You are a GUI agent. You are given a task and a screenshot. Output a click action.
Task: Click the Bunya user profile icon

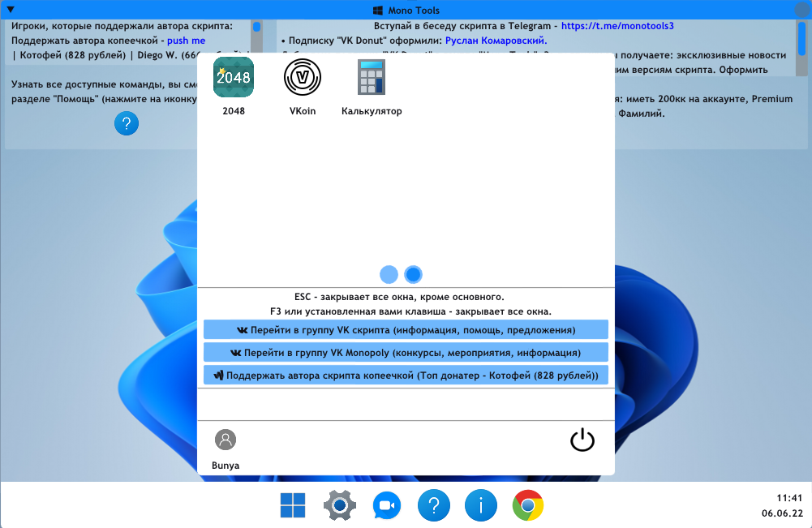click(x=226, y=440)
